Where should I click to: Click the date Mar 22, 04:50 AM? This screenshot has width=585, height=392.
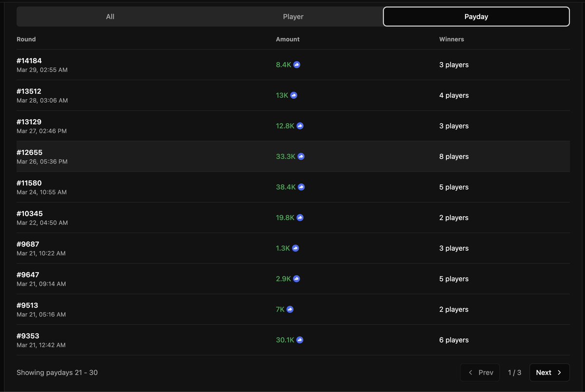(x=42, y=223)
